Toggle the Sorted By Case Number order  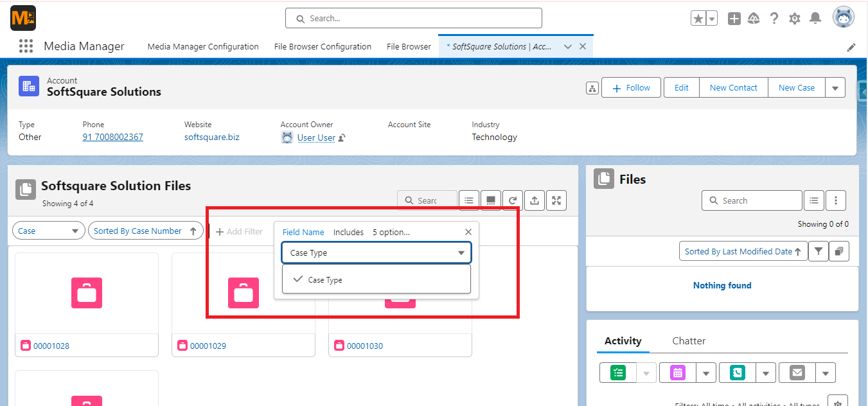point(146,231)
